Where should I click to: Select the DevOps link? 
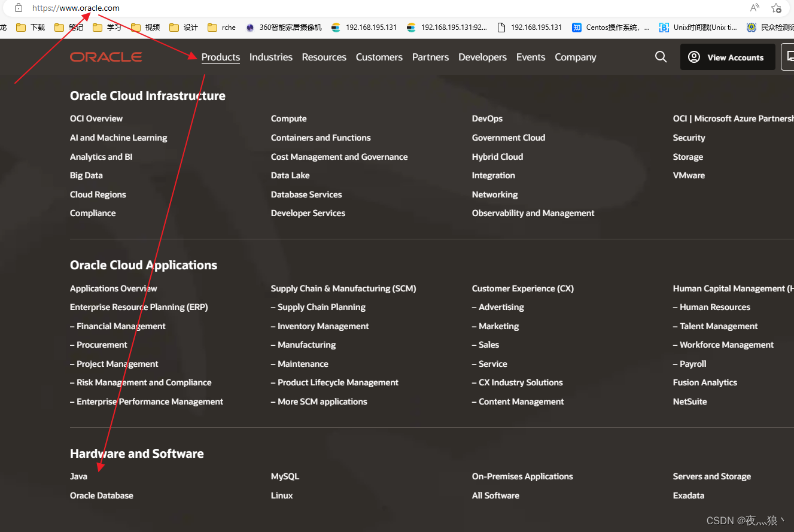coord(487,118)
